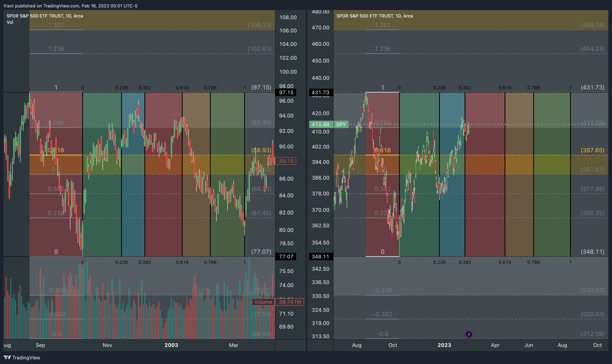Image resolution: width=612 pixels, height=364 pixels.
Task: Click the 108.00 price scale value
Action: click(x=288, y=17)
